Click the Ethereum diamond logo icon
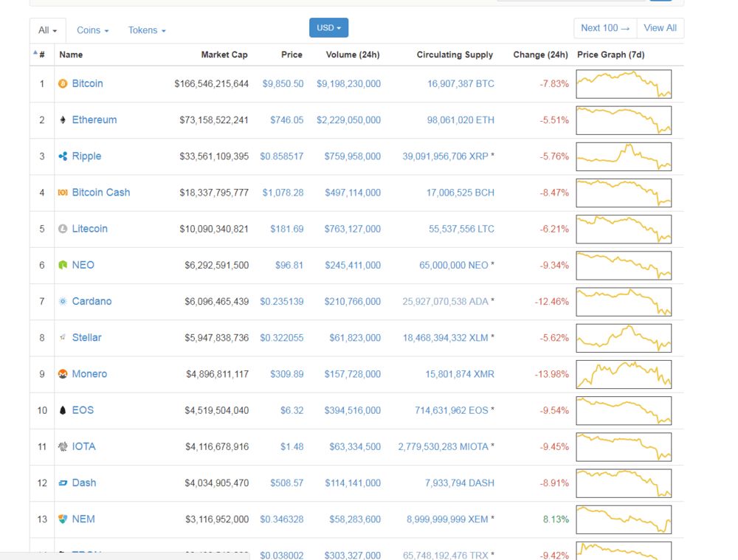738x560 pixels. pyautogui.click(x=63, y=120)
